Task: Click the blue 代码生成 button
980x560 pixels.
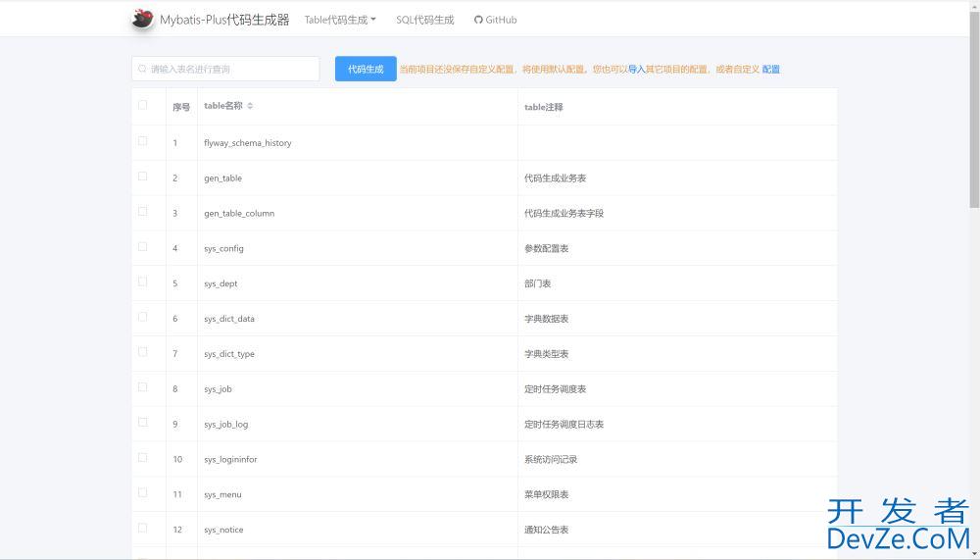Action: tap(366, 69)
